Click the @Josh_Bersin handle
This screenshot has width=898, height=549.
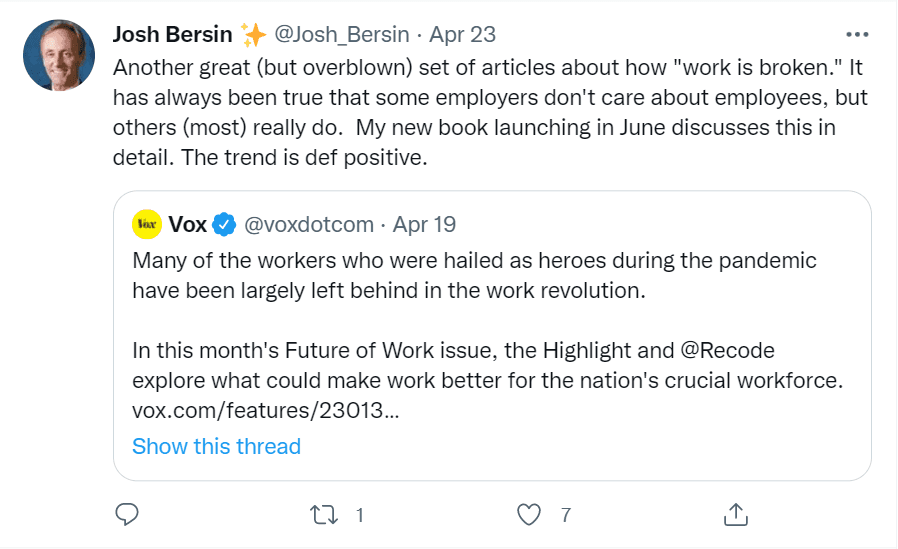pyautogui.click(x=341, y=35)
